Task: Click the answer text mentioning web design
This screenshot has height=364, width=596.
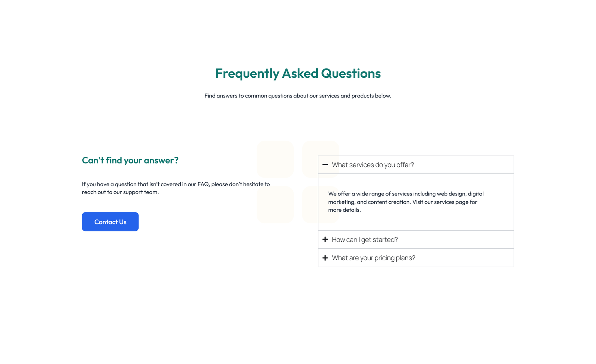Action: [406, 202]
